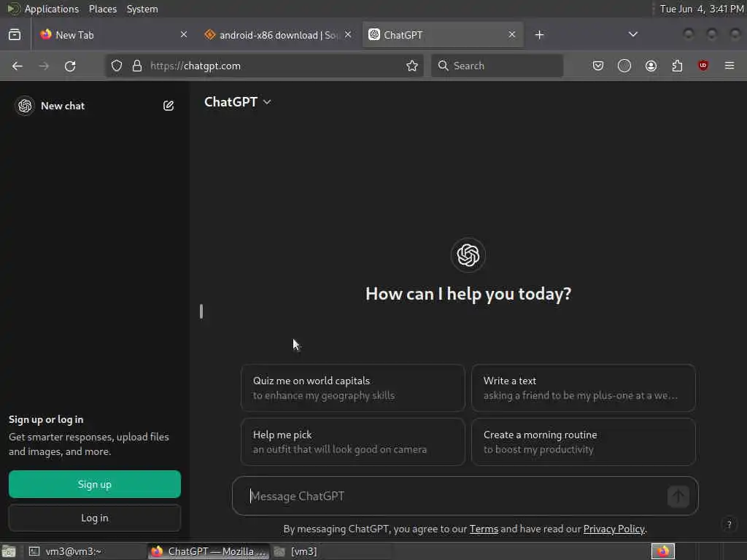Click the magnifier icon in search box

tap(443, 66)
